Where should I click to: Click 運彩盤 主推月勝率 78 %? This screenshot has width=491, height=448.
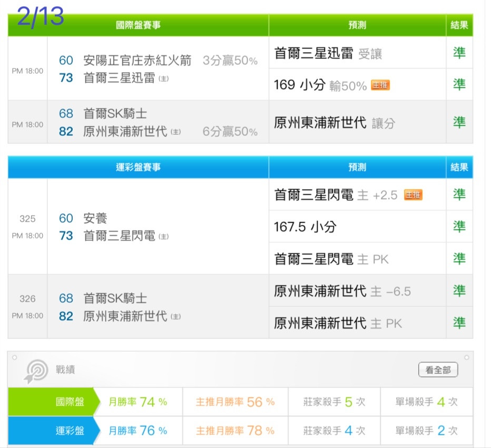tap(235, 431)
